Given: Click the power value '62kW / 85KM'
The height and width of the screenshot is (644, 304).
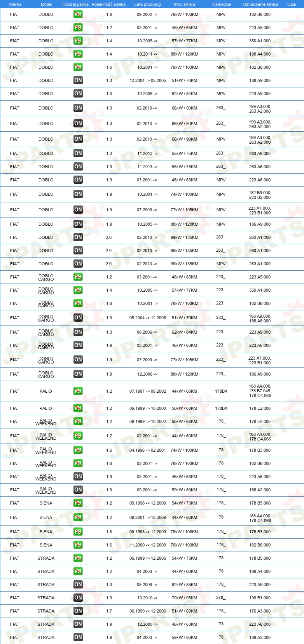Looking at the screenshot, I should coord(185,585).
